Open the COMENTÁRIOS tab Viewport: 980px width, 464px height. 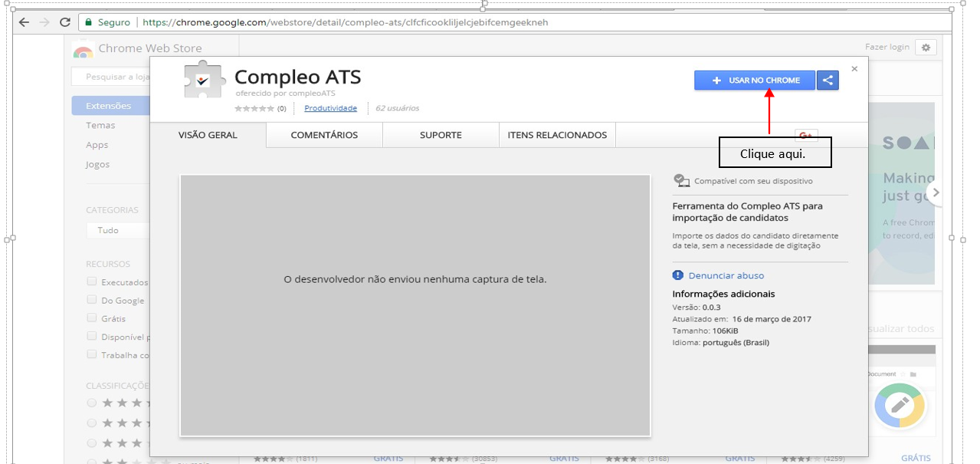(x=324, y=135)
